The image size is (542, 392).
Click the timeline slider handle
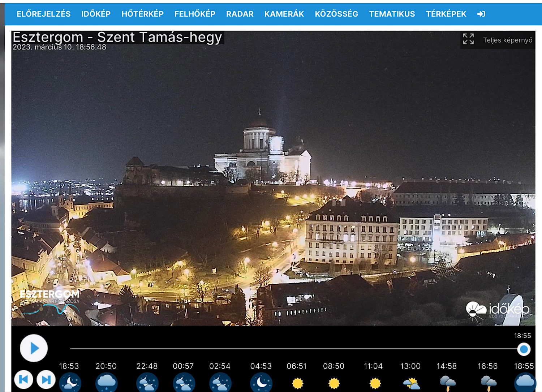pyautogui.click(x=524, y=349)
